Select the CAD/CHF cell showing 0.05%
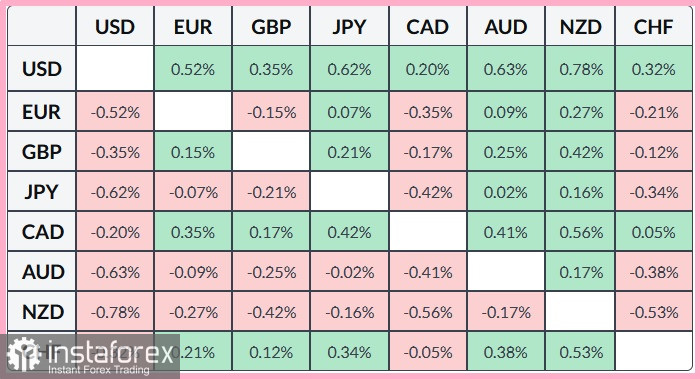 pos(654,232)
